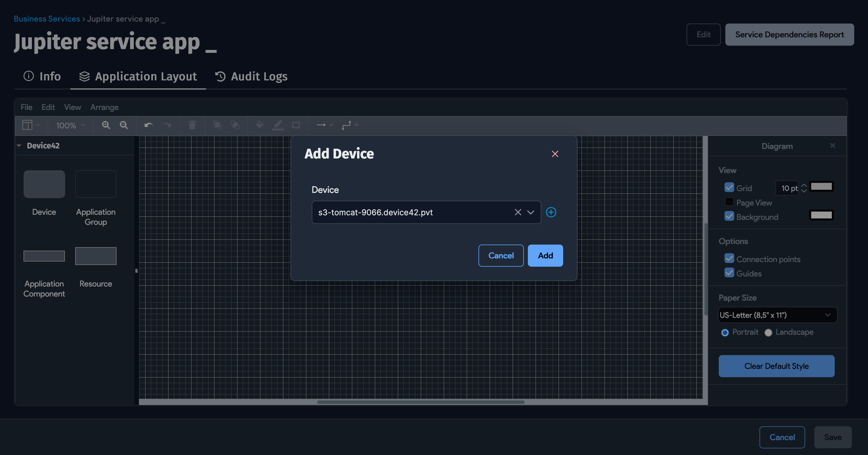Click the Edit button near page title
The image size is (868, 455).
click(704, 34)
